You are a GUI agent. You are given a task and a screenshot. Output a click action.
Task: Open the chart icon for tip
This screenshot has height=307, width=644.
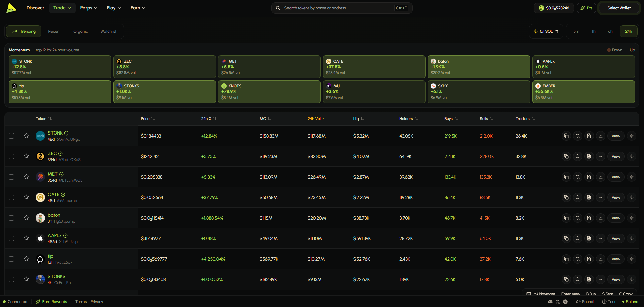pyautogui.click(x=601, y=259)
